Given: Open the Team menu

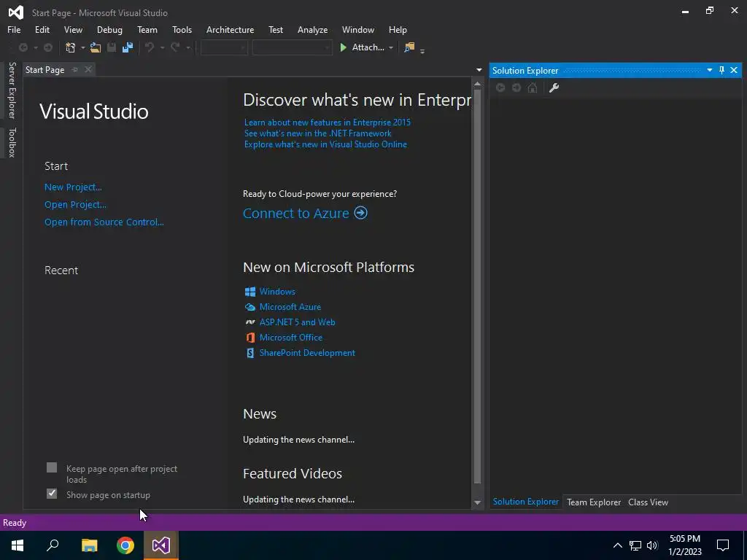Looking at the screenshot, I should point(147,29).
